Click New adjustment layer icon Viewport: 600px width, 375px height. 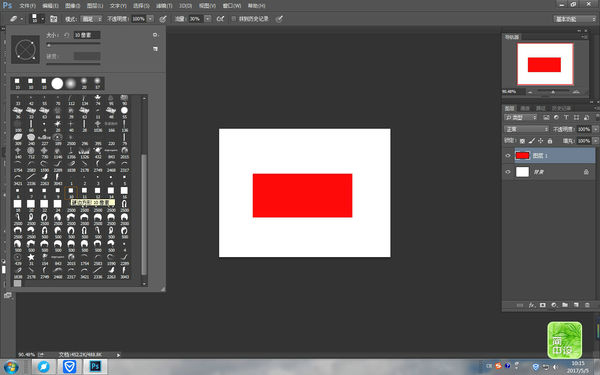[554, 305]
